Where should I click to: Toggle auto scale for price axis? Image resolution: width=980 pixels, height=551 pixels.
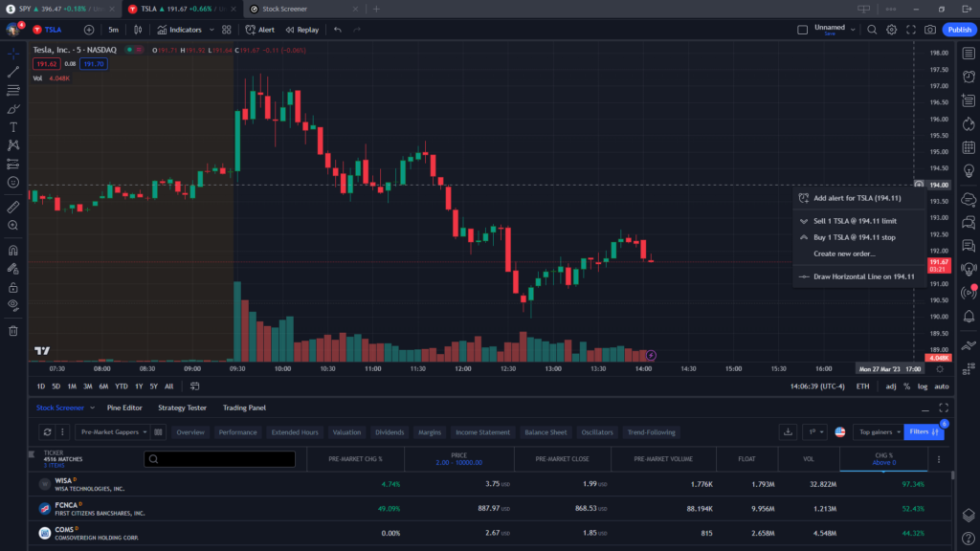(x=942, y=386)
